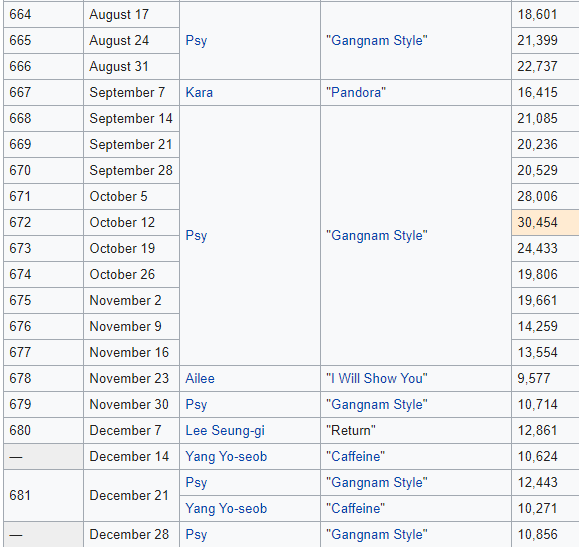Open Psy link in November 30 row
The width and height of the screenshot is (579, 547).
(x=196, y=404)
